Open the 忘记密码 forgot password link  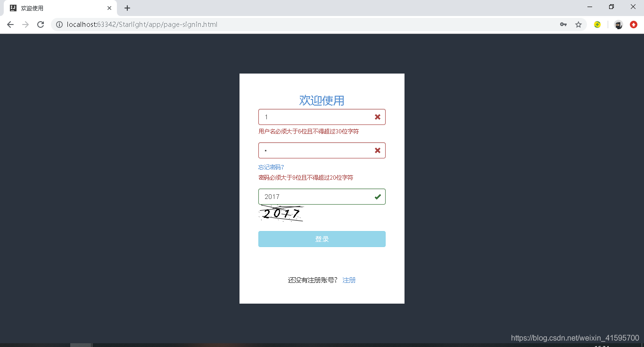click(271, 167)
